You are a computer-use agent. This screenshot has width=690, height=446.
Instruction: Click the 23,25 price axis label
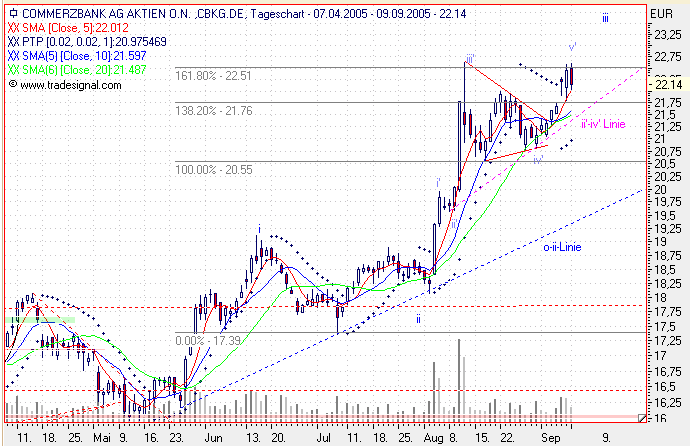(668, 35)
